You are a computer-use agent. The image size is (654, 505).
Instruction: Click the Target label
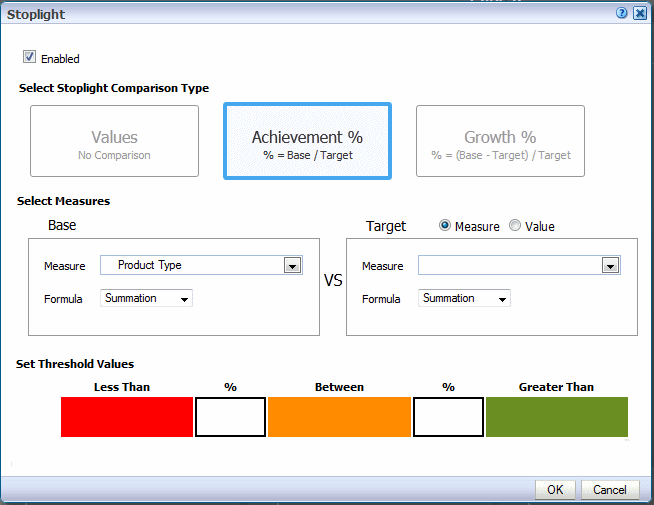[386, 226]
